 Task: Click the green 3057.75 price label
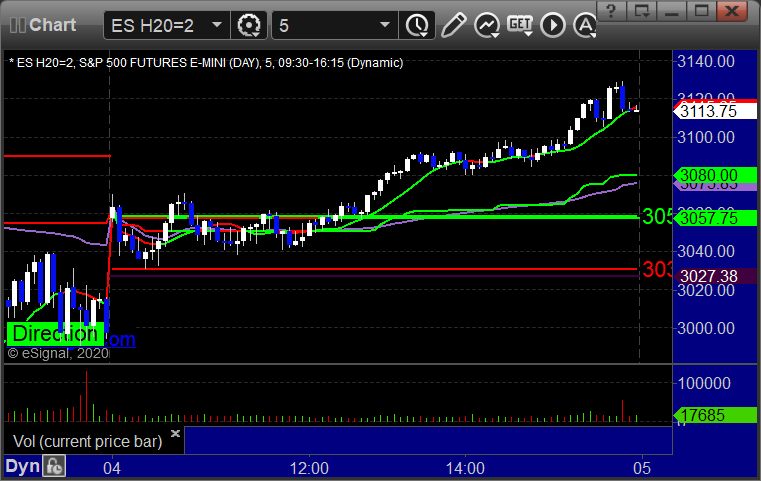(x=714, y=218)
